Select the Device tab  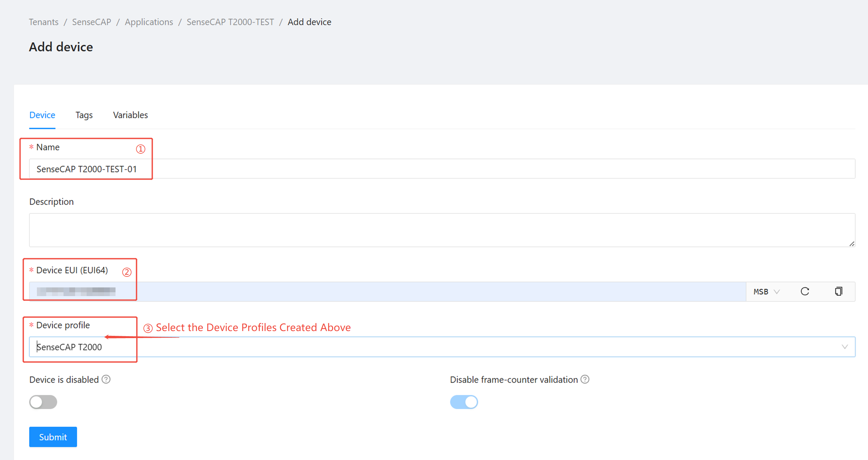(42, 115)
